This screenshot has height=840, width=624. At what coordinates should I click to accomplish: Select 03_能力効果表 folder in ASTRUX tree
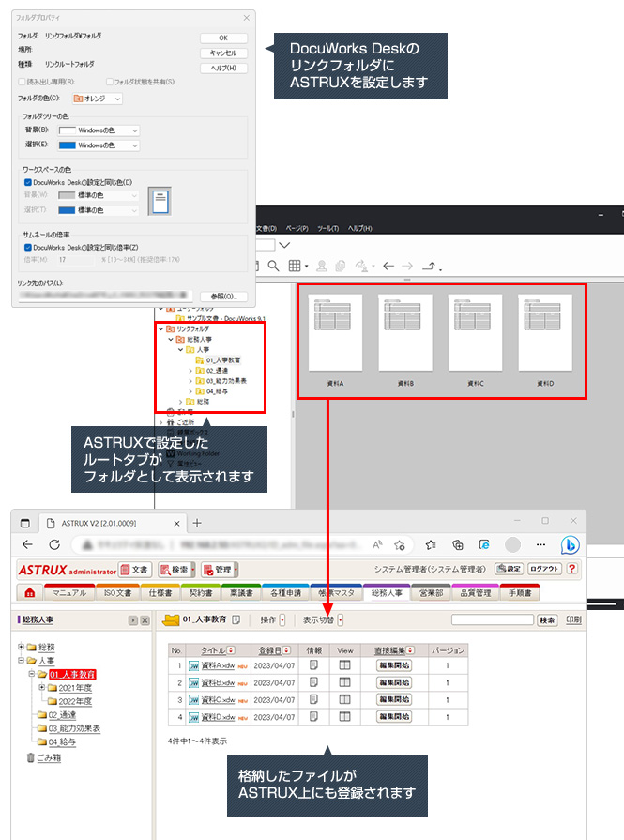[x=74, y=728]
